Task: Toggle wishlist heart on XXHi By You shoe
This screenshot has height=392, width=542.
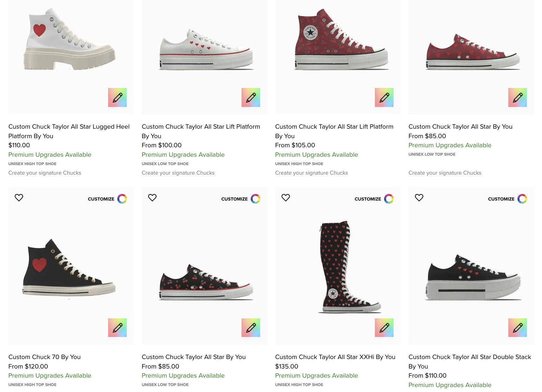Action: point(286,198)
